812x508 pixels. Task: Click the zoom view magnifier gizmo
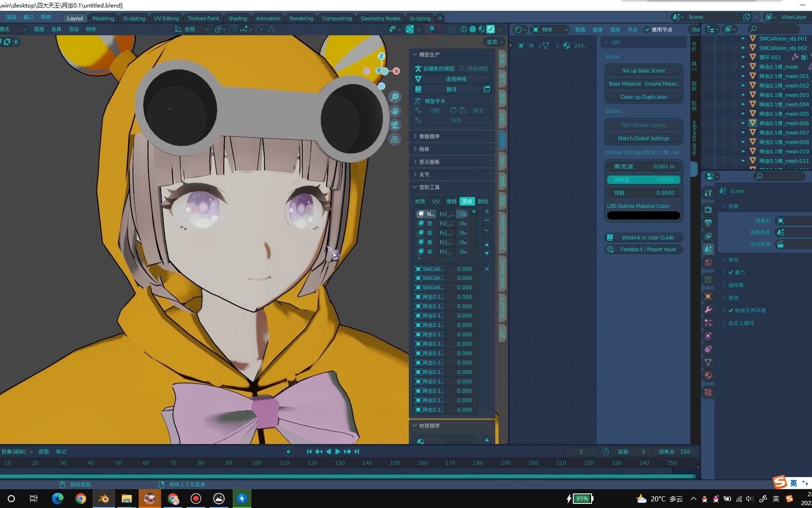click(395, 97)
